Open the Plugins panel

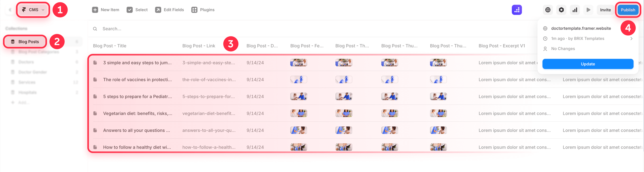203,10
